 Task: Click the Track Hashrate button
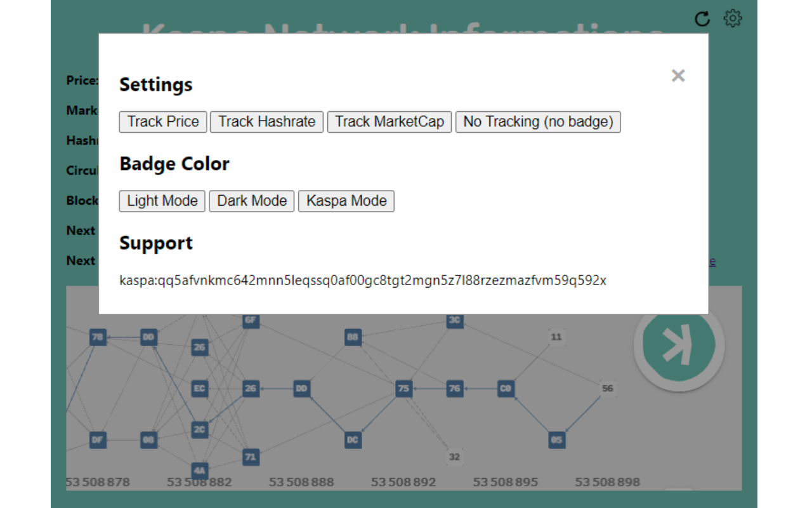point(266,121)
